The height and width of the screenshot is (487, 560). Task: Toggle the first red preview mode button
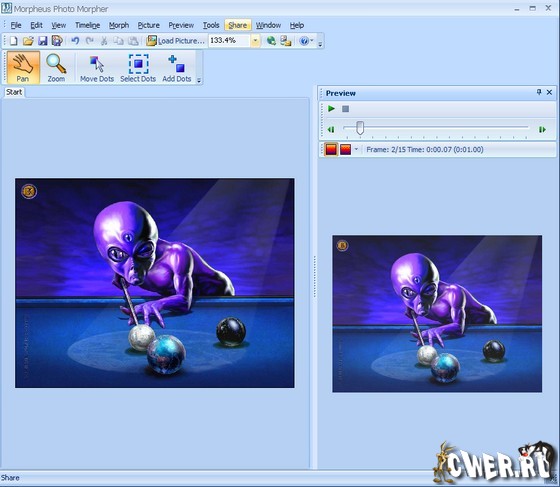[x=331, y=149]
